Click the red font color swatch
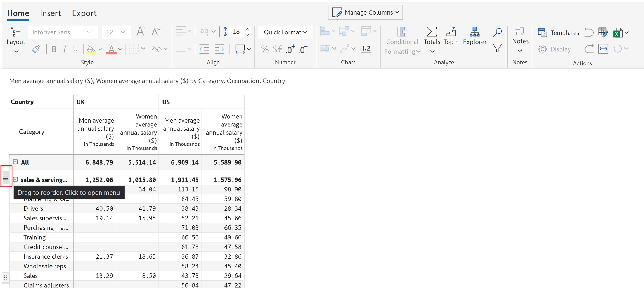644x288 pixels. pyautogui.click(x=111, y=50)
